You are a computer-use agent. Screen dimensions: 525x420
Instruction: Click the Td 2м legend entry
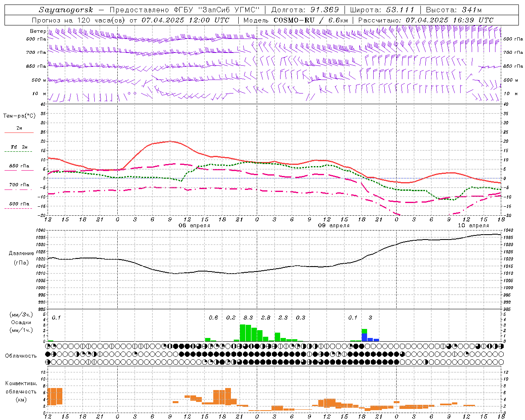[x=19, y=147]
